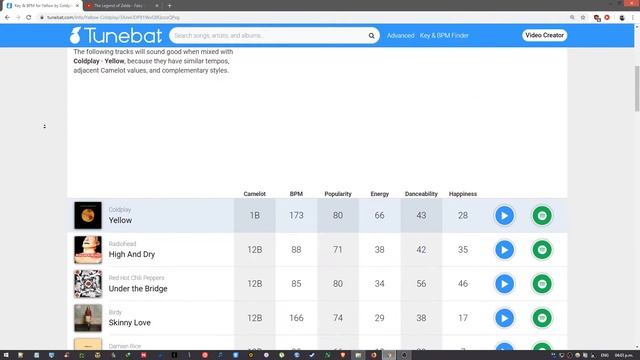
Task: Open the browser profile avatar icon
Action: click(622, 18)
